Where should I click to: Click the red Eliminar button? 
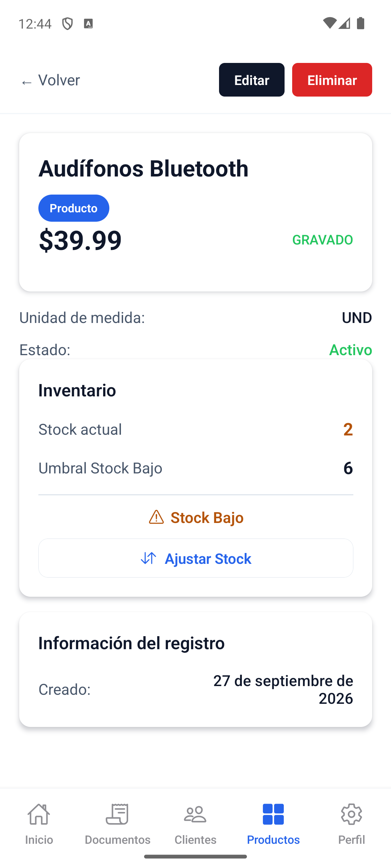point(332,80)
